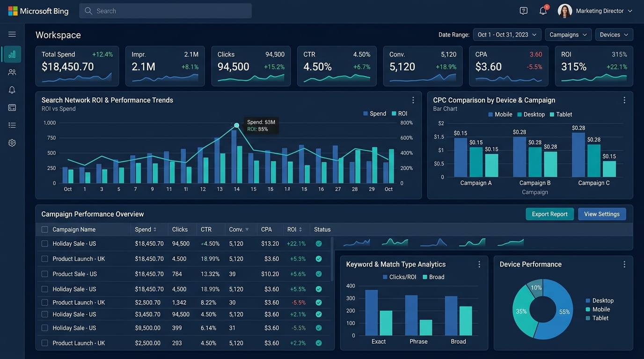
Task: Click the Spend legend swatch in ROI chart
Action: 366,114
